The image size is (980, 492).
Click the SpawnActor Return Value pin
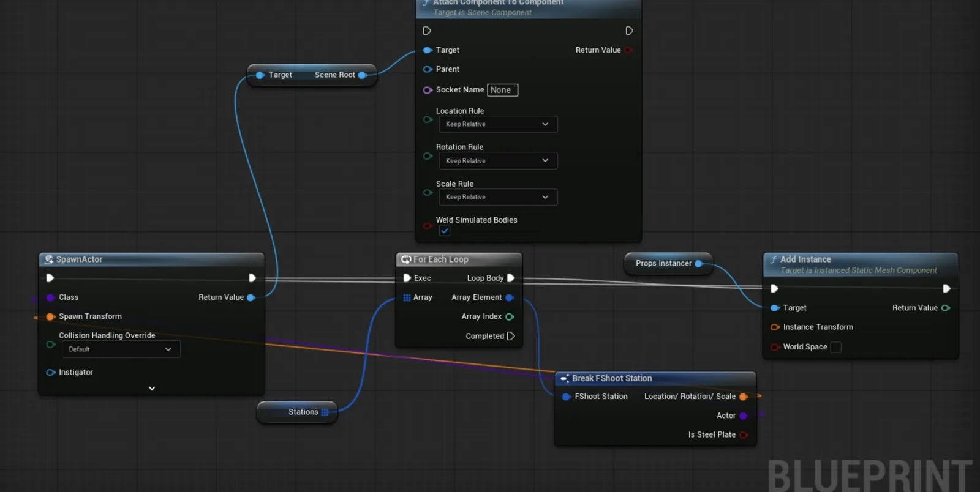click(251, 297)
